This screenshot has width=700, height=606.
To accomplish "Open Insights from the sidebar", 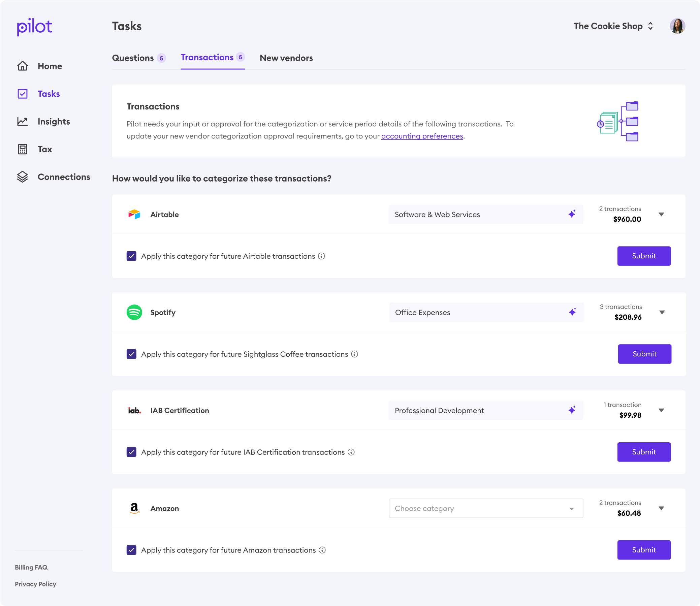I will [54, 121].
